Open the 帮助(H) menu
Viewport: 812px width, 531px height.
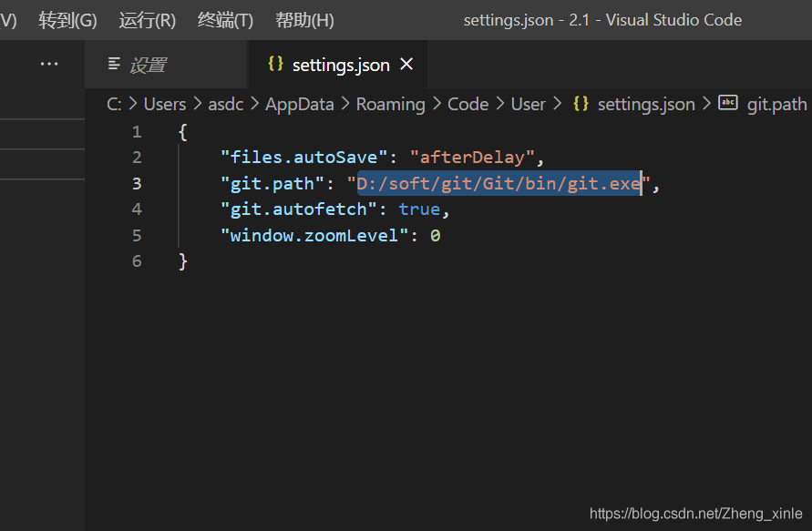click(304, 19)
